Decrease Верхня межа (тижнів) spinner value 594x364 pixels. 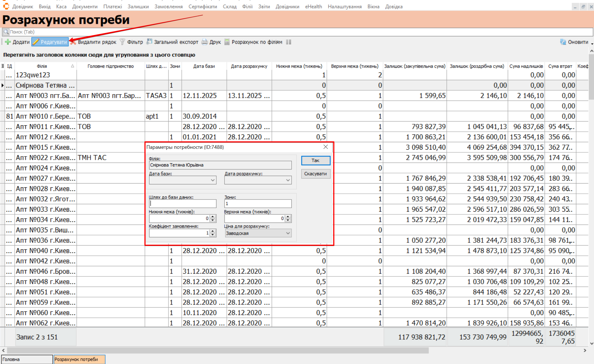288,220
